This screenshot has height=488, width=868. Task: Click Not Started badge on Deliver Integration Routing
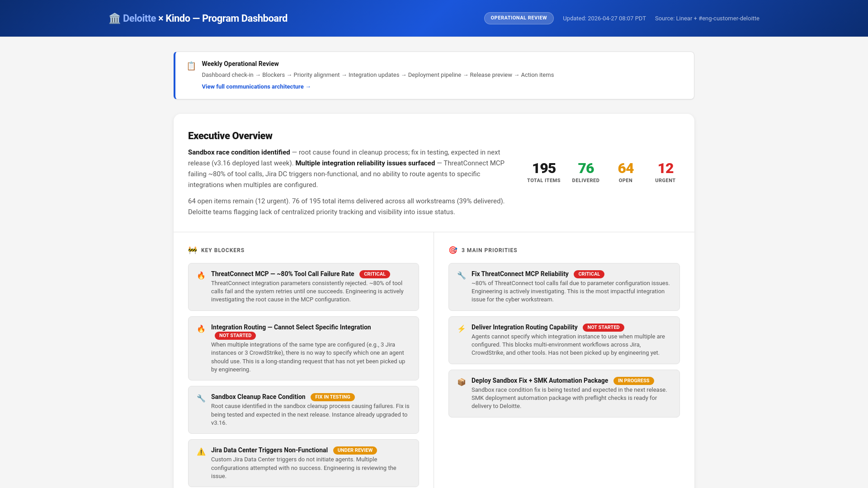(x=604, y=328)
